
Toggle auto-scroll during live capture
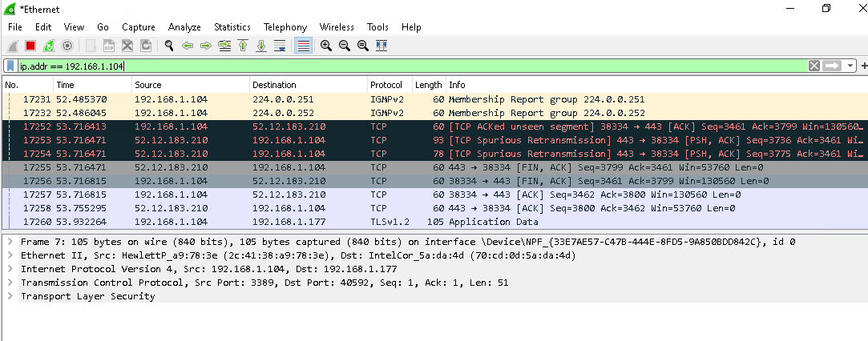click(x=280, y=46)
